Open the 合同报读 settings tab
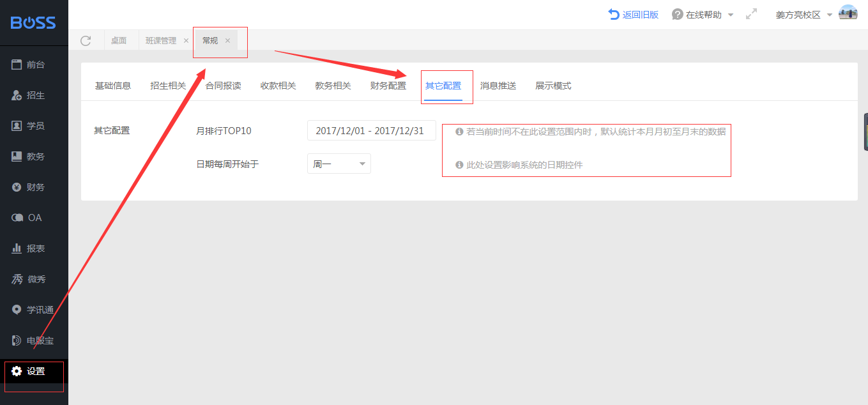Image resolution: width=868 pixels, height=405 pixels. click(x=223, y=86)
